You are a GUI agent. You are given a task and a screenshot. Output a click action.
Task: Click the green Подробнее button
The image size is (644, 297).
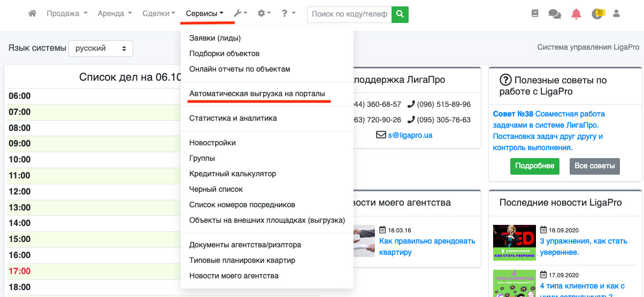(534, 166)
